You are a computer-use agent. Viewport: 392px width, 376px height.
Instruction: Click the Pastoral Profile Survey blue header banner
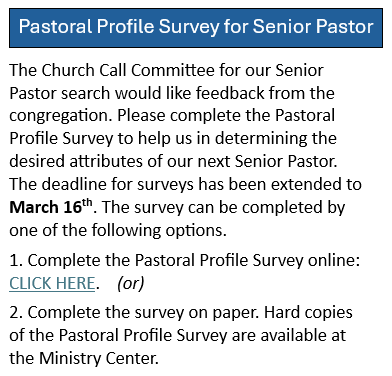click(196, 28)
